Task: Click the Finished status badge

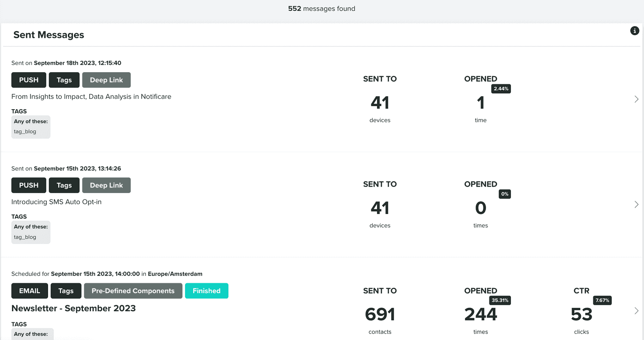Action: [x=207, y=291]
